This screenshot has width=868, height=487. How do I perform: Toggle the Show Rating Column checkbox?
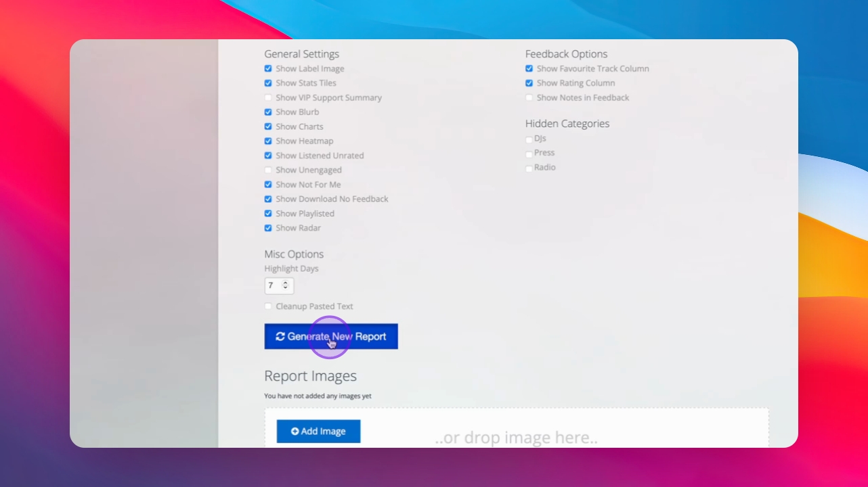[529, 83]
